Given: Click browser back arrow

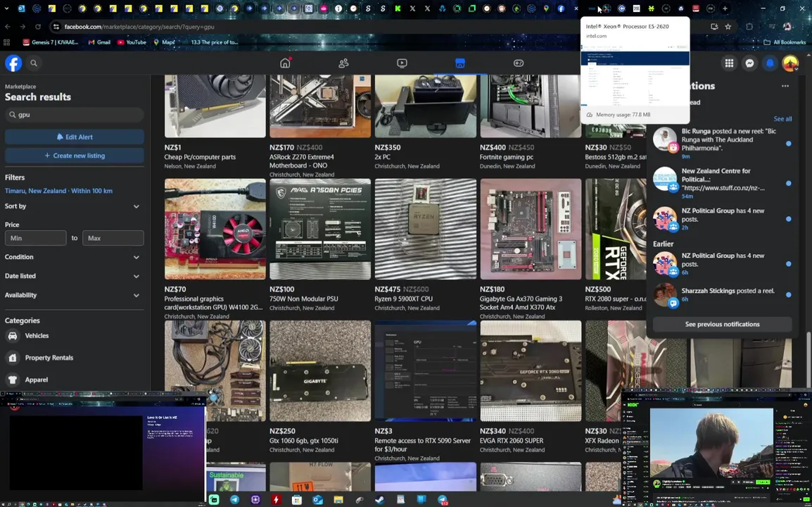Looking at the screenshot, I should [8, 27].
